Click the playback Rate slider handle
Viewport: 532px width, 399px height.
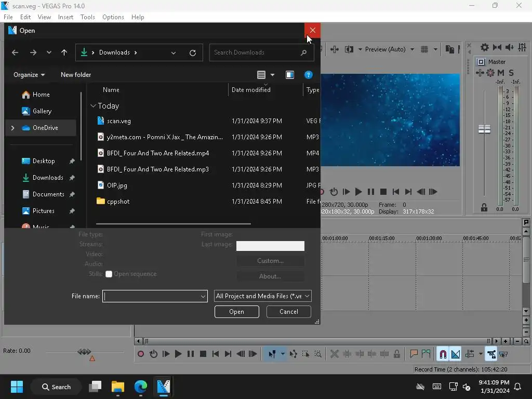tap(85, 352)
